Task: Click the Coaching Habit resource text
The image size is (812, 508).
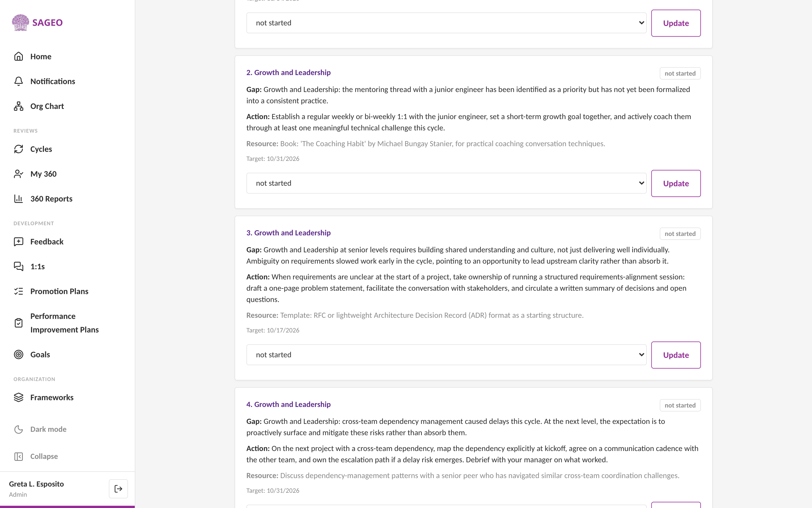Action: coord(425,144)
